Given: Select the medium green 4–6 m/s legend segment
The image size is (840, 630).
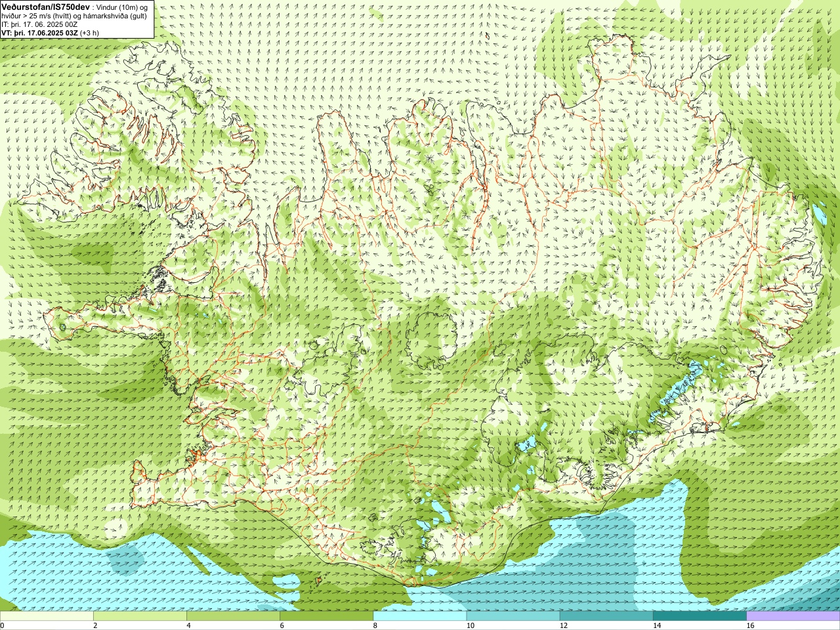Looking at the screenshot, I should (233, 616).
